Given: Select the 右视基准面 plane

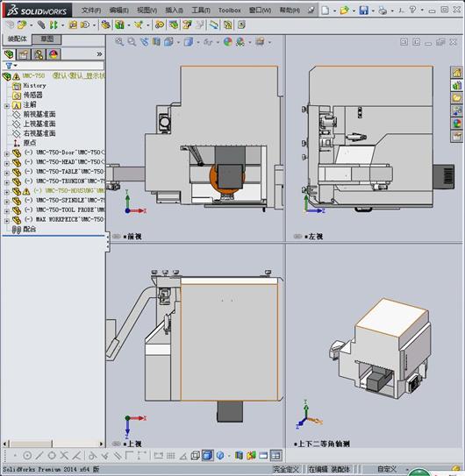Looking at the screenshot, I should point(39,133).
